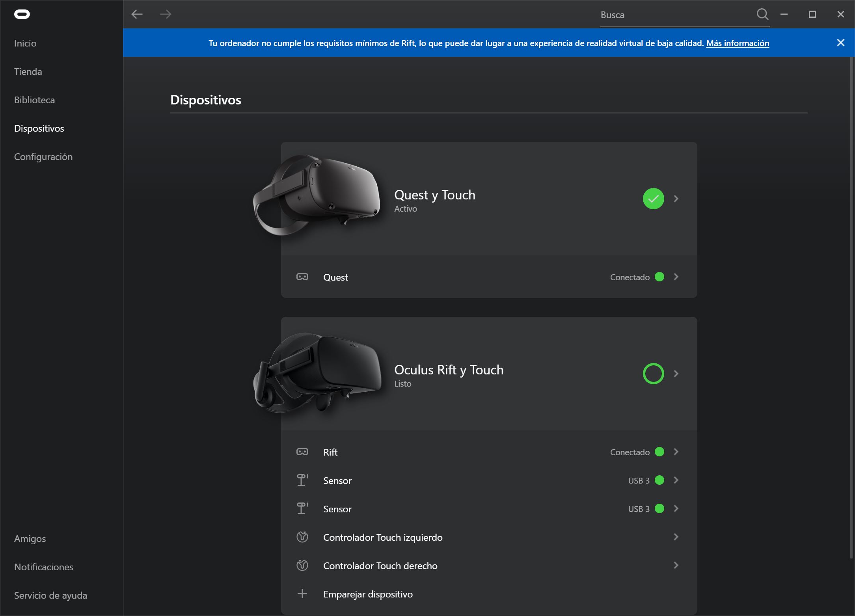Image resolution: width=855 pixels, height=616 pixels.
Task: Click the Controlador Touch derecho controller icon
Action: pos(302,566)
